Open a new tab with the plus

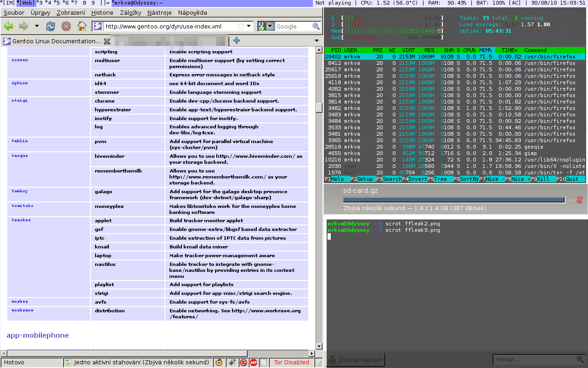point(237,40)
